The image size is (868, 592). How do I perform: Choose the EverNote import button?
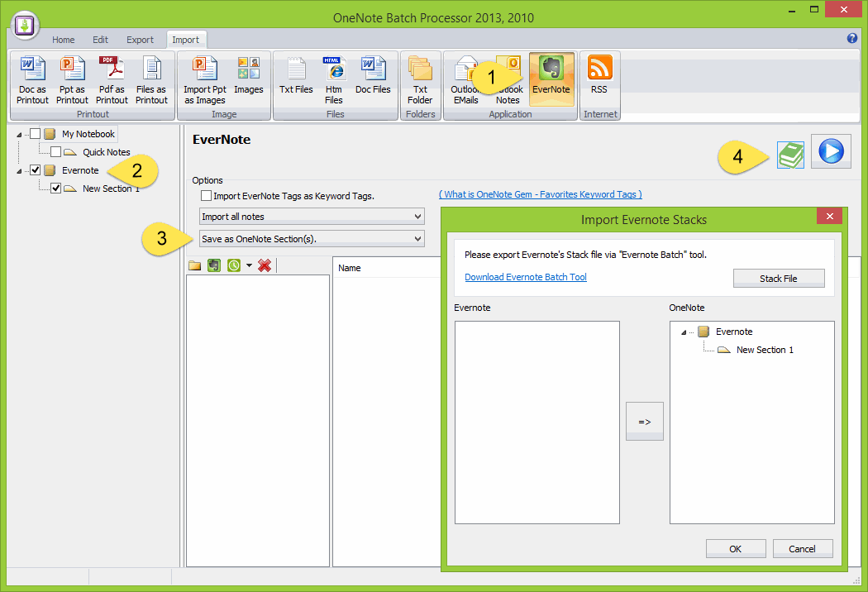(551, 79)
